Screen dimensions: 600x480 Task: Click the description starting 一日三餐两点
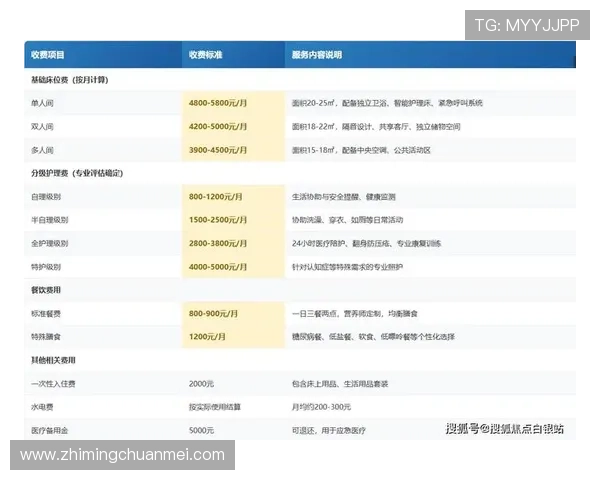click(355, 314)
